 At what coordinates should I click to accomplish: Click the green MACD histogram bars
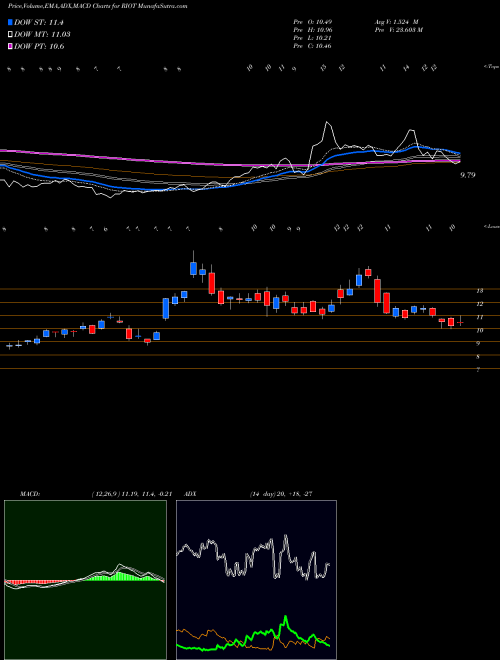click(122, 576)
